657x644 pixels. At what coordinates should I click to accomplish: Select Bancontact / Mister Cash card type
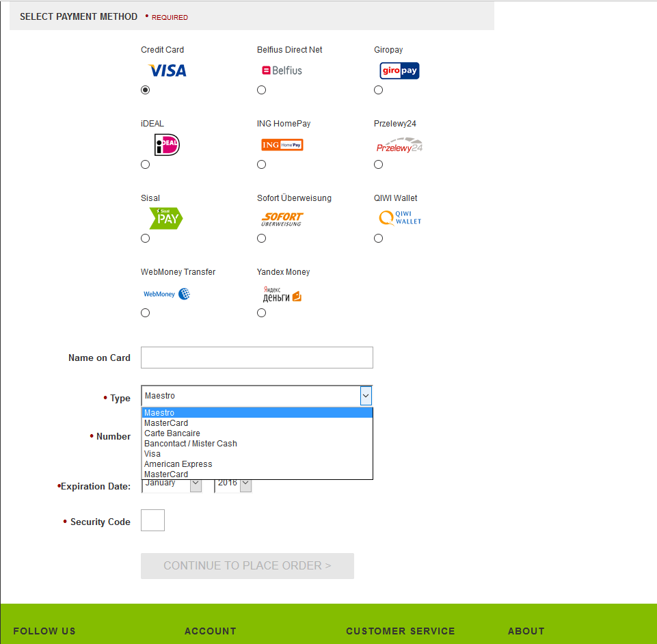tap(257, 444)
